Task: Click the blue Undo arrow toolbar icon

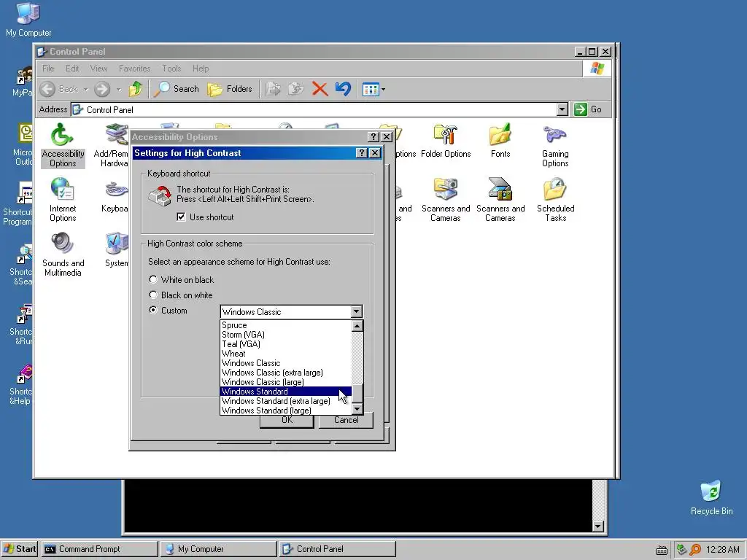Action: [x=343, y=89]
